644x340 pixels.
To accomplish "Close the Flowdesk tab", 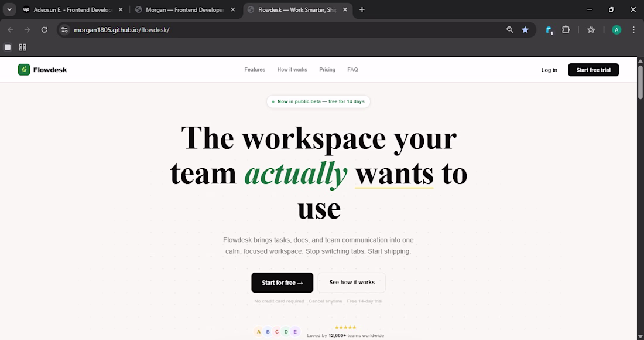I will click(345, 9).
